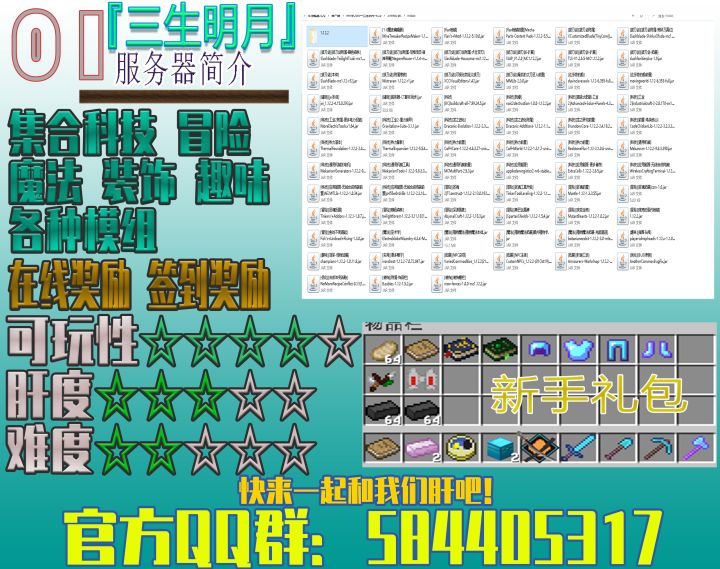This screenshot has height=569, width=720.
Task: Select the diamond boots in inventory
Action: (x=657, y=349)
